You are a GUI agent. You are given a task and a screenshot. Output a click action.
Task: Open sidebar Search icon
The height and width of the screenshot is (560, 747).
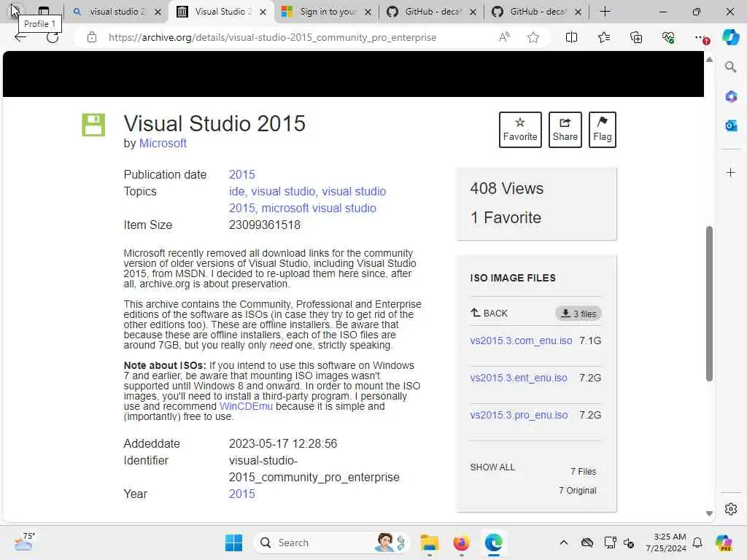(x=730, y=66)
